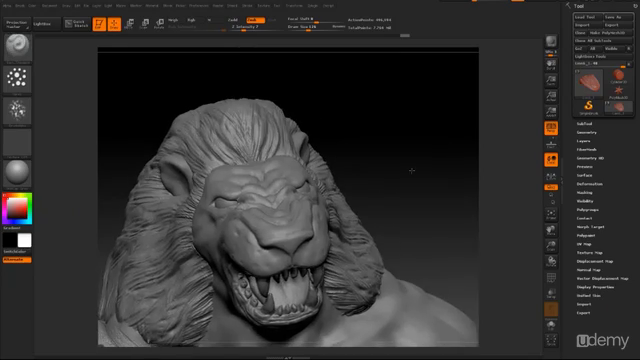Image resolution: width=640 pixels, height=360 pixels.
Task: Select Rotate mode in the top toolbar
Action: (159, 24)
